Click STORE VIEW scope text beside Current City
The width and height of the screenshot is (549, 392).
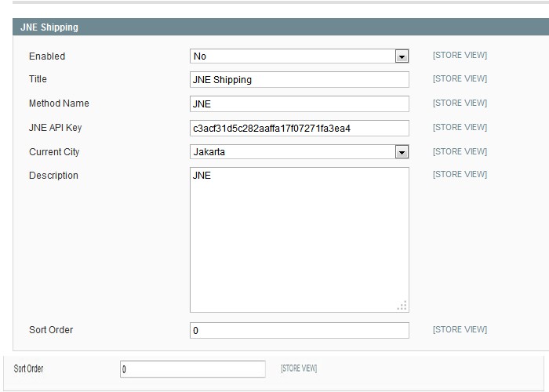coord(460,151)
